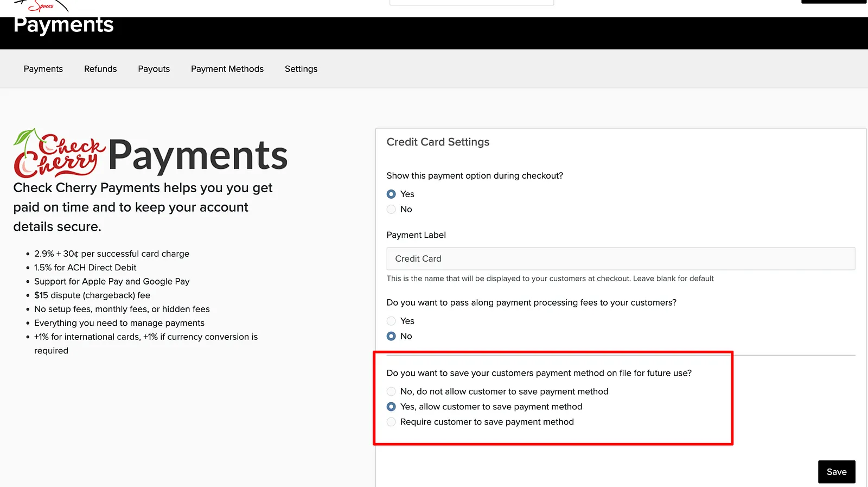The height and width of the screenshot is (487, 868).
Task: Click the Check Cherry cherry logo
Action: pyautogui.click(x=59, y=154)
